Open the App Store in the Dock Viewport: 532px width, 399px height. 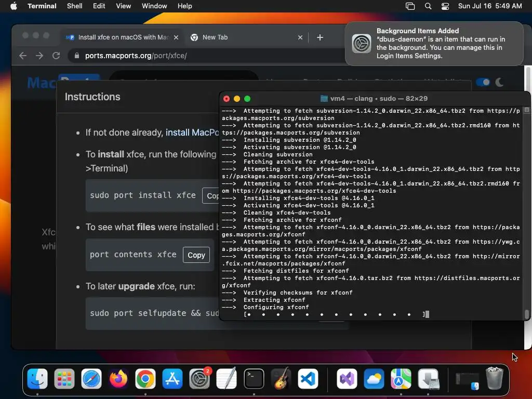coord(172,379)
